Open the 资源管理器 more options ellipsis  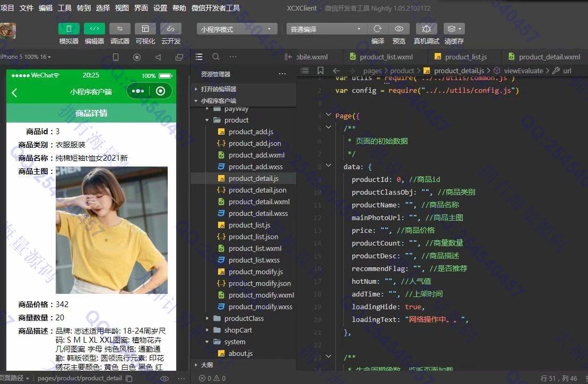pos(282,74)
